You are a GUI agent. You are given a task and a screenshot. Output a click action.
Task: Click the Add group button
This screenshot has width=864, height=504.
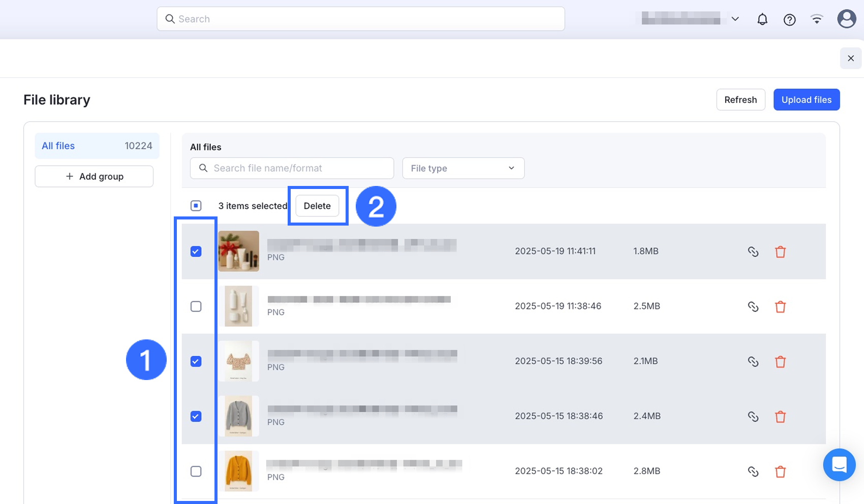[94, 176]
